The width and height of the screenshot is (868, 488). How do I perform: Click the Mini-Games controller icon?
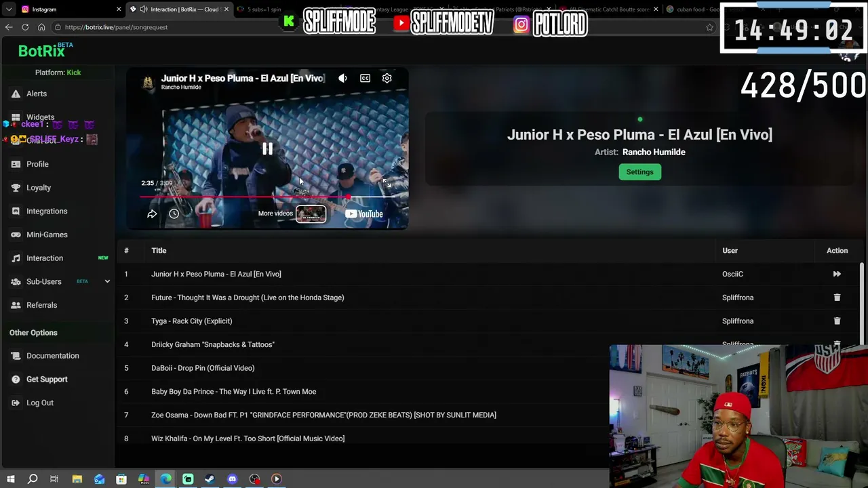pos(16,235)
